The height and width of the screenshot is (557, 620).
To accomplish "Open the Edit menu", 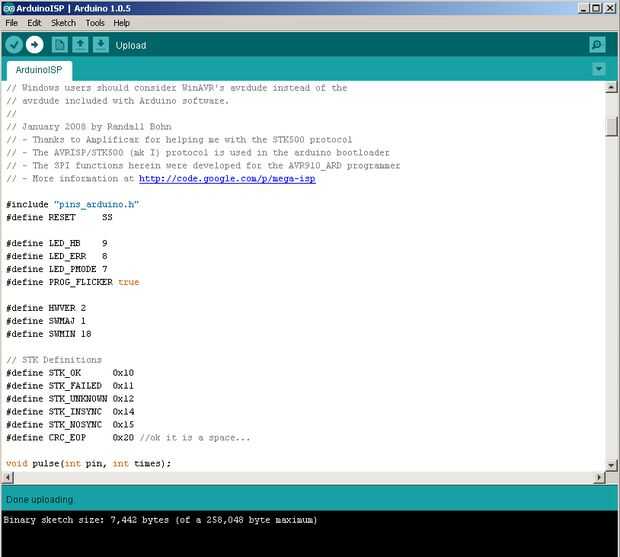I will pos(35,22).
